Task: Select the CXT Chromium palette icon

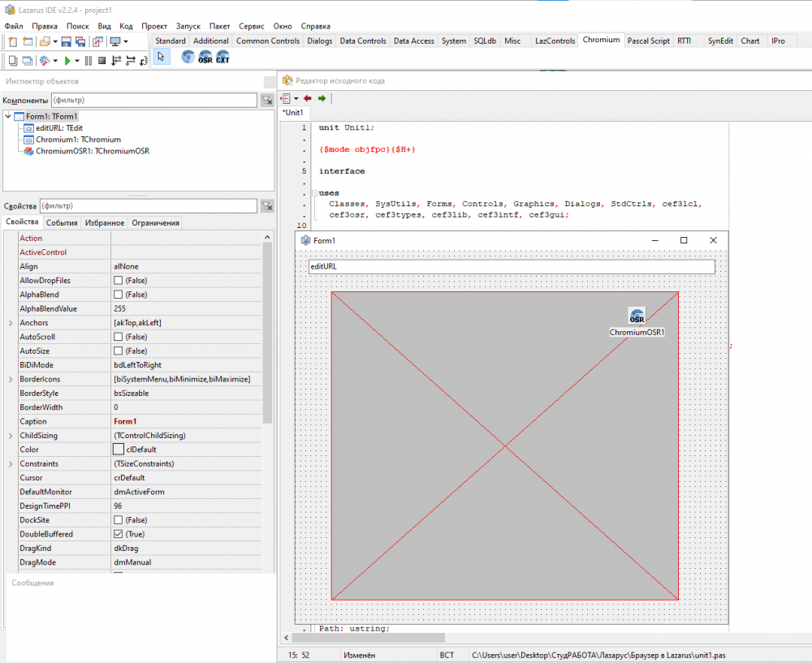Action: tap(222, 57)
